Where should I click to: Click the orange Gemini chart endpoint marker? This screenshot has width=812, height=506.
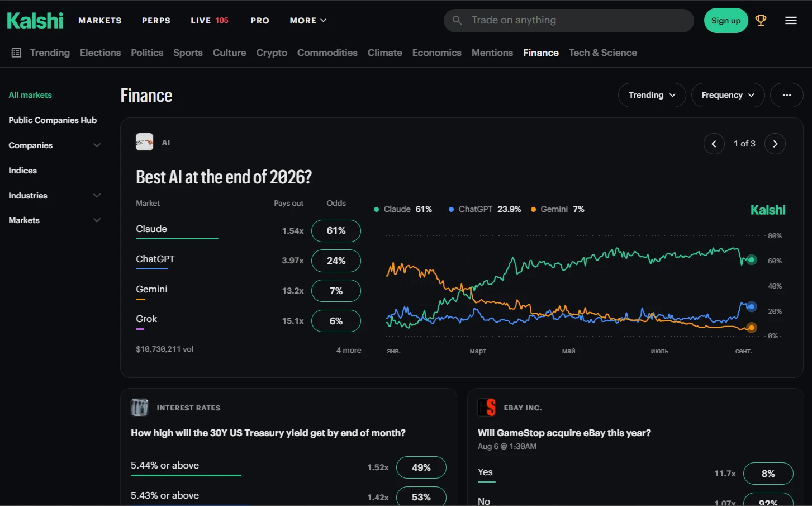tap(752, 328)
